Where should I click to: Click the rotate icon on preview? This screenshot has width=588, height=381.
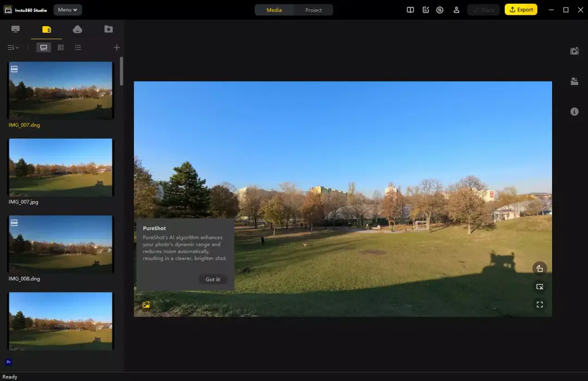tap(540, 269)
